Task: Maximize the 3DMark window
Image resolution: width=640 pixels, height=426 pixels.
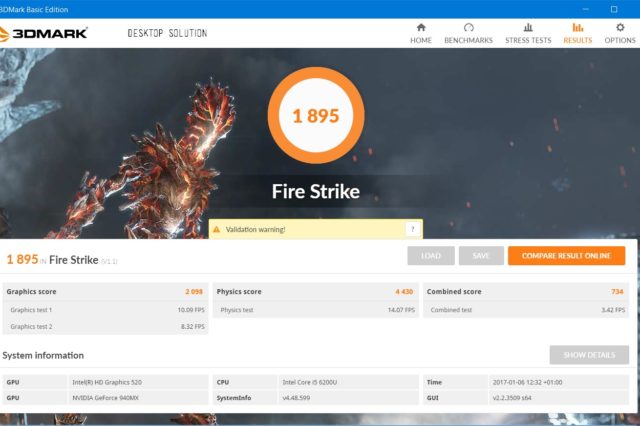Action: [614, 9]
